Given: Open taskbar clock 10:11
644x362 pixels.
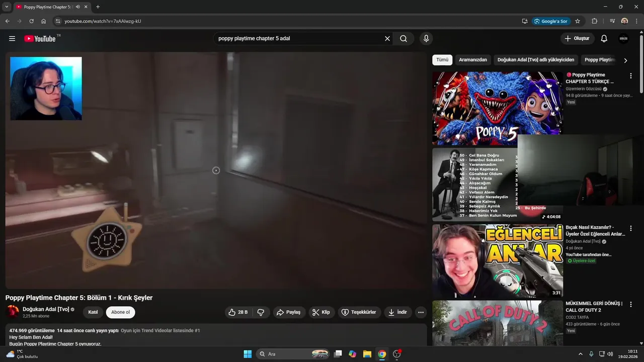Looking at the screenshot, I should (628, 354).
